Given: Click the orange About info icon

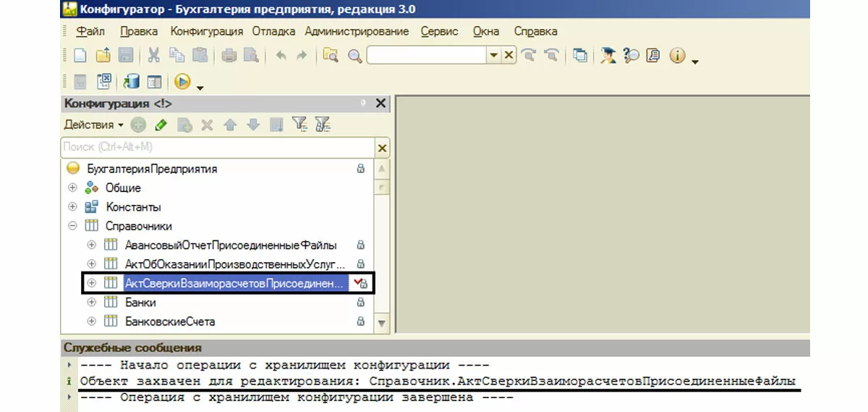Looking at the screenshot, I should point(677,55).
